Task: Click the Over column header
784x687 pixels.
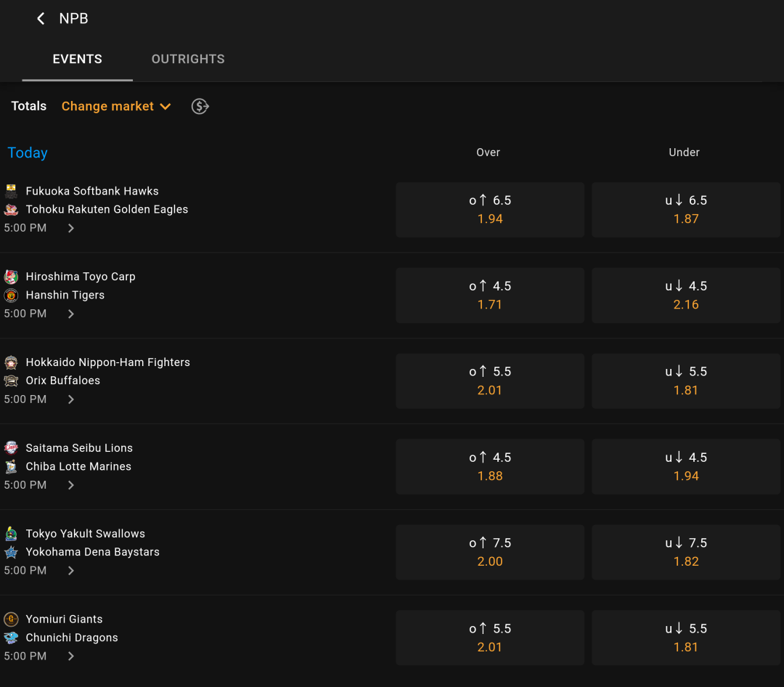Action: tap(488, 153)
